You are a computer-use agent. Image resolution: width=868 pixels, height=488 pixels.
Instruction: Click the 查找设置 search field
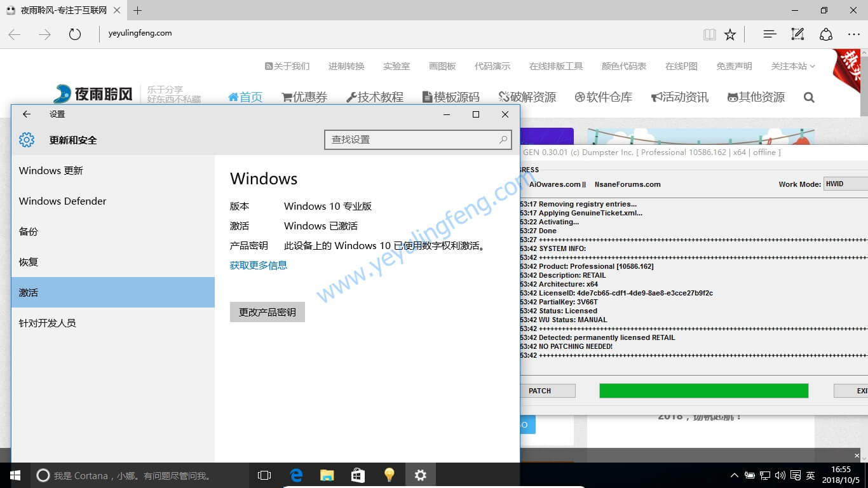pyautogui.click(x=417, y=140)
